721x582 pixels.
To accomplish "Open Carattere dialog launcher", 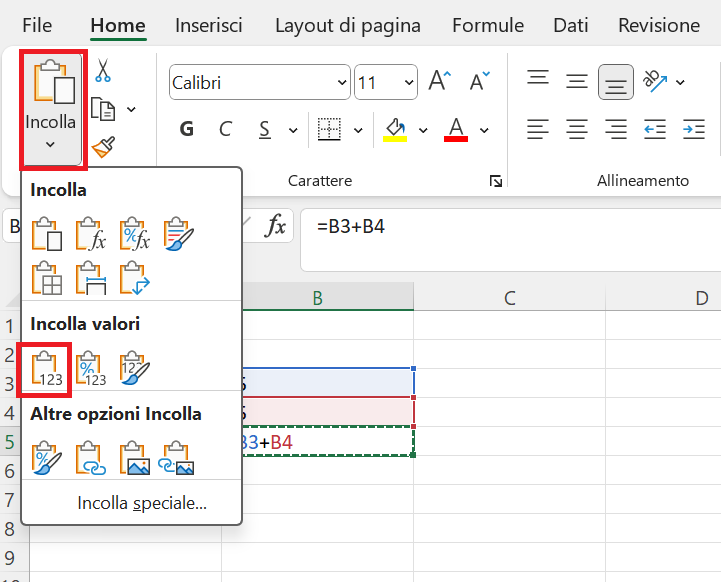I will click(496, 181).
